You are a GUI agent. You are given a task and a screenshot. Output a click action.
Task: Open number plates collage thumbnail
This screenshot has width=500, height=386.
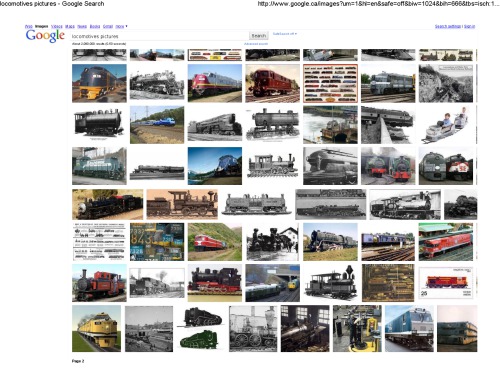point(157,242)
